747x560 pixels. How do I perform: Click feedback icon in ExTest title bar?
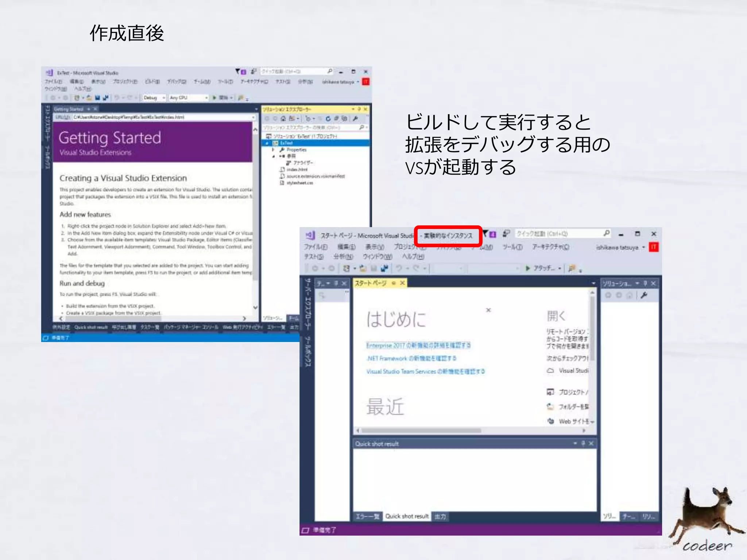pos(253,71)
